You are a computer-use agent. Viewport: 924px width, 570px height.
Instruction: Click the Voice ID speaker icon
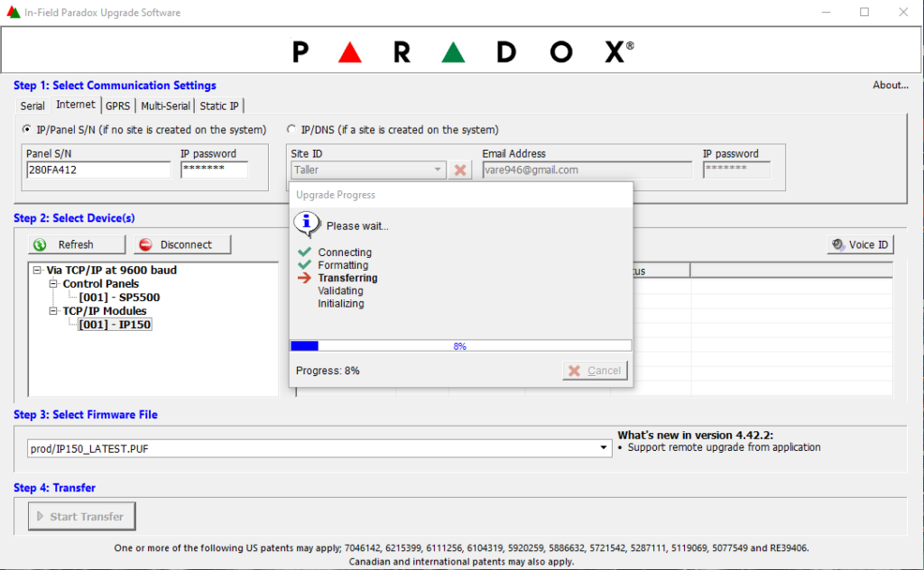click(838, 244)
